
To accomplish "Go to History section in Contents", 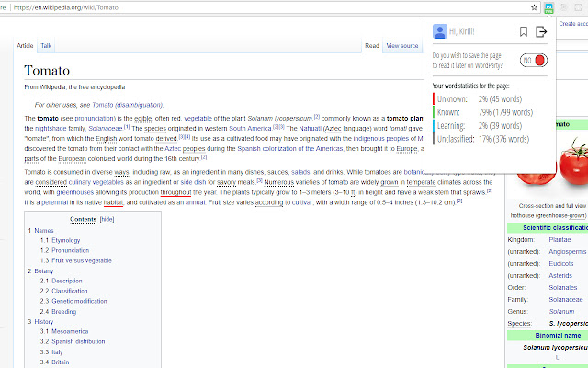I will pyautogui.click(x=44, y=322).
